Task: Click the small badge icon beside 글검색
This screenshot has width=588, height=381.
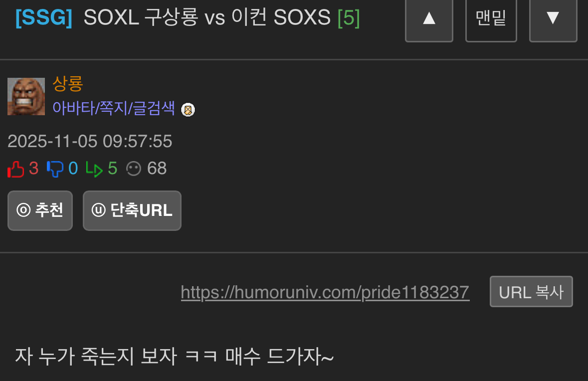Action: tap(188, 110)
